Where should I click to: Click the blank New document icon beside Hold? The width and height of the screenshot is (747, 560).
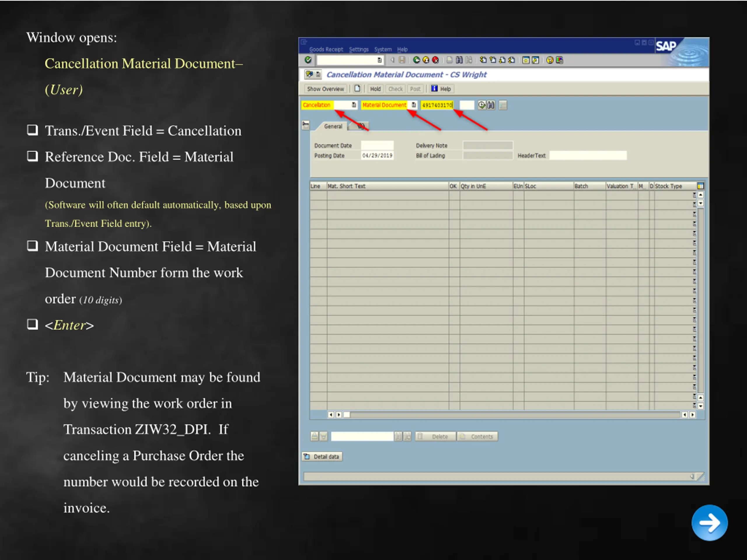pos(357,89)
